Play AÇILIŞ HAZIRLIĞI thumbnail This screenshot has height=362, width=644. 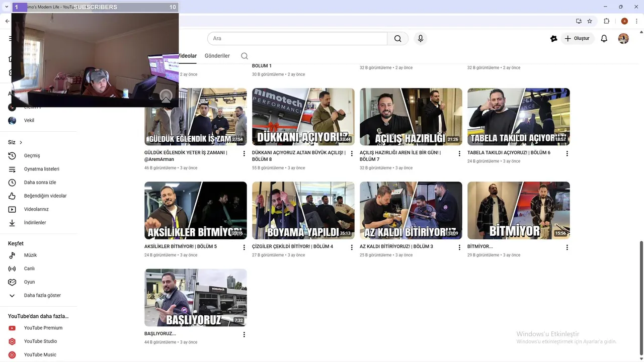coord(411,117)
